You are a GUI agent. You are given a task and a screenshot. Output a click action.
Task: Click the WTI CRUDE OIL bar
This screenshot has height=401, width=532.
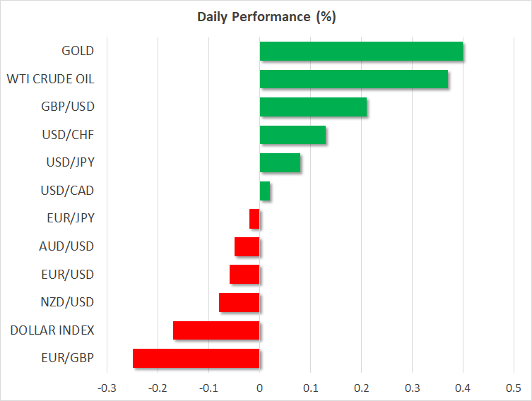coord(353,79)
